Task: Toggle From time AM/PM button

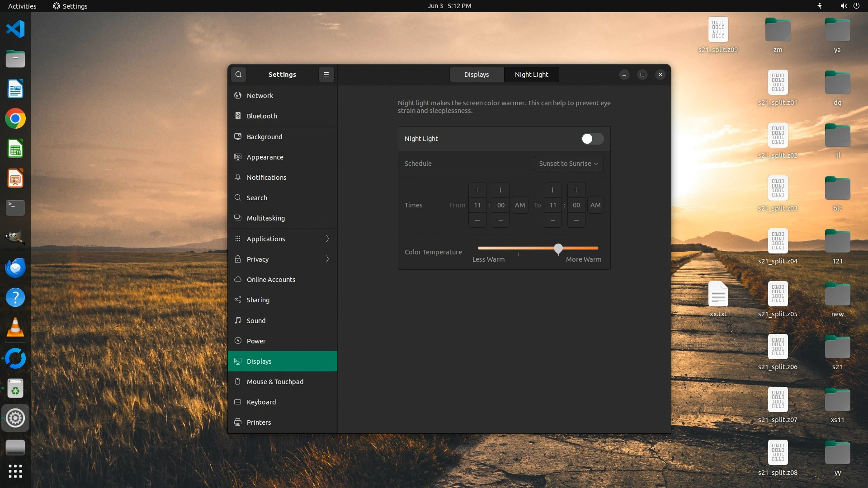Action: 520,205
